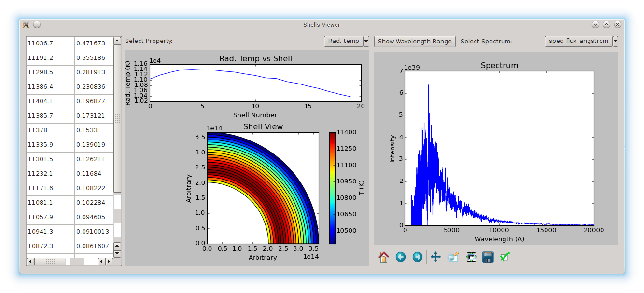644x293 pixels.
Task: Go forward to next plot view
Action: click(x=418, y=257)
